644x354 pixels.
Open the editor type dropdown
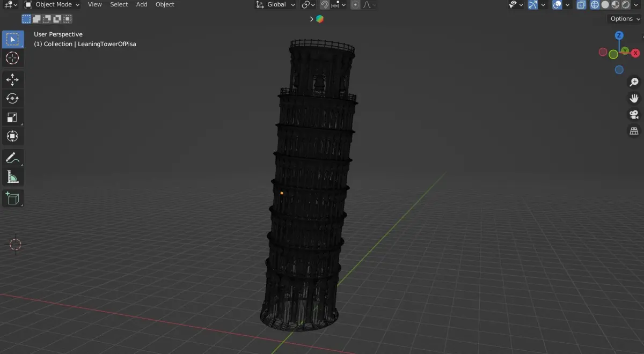[x=10, y=5]
